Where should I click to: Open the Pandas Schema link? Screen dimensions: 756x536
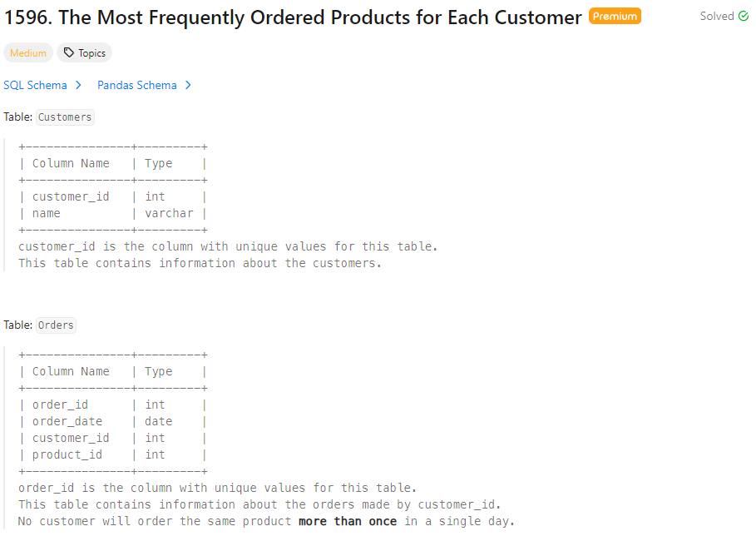click(137, 86)
